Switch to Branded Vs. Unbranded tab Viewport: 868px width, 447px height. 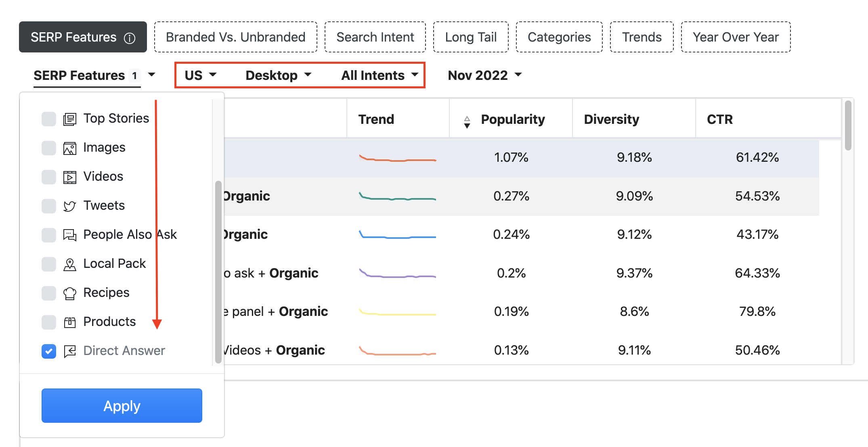click(235, 37)
